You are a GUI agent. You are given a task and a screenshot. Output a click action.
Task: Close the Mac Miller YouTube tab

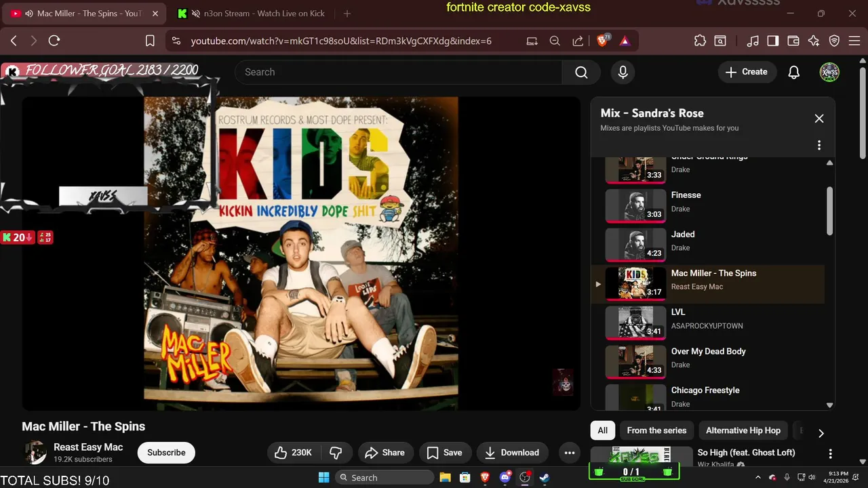click(155, 14)
